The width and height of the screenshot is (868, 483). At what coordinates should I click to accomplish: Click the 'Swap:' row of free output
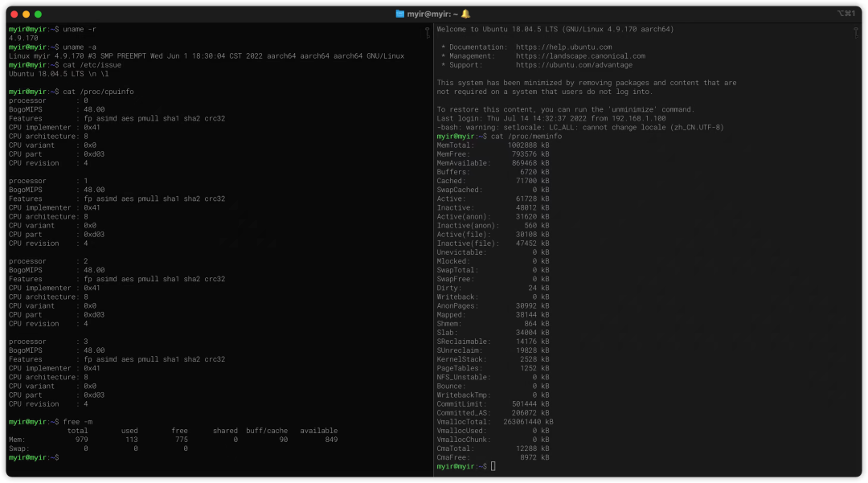pos(98,448)
